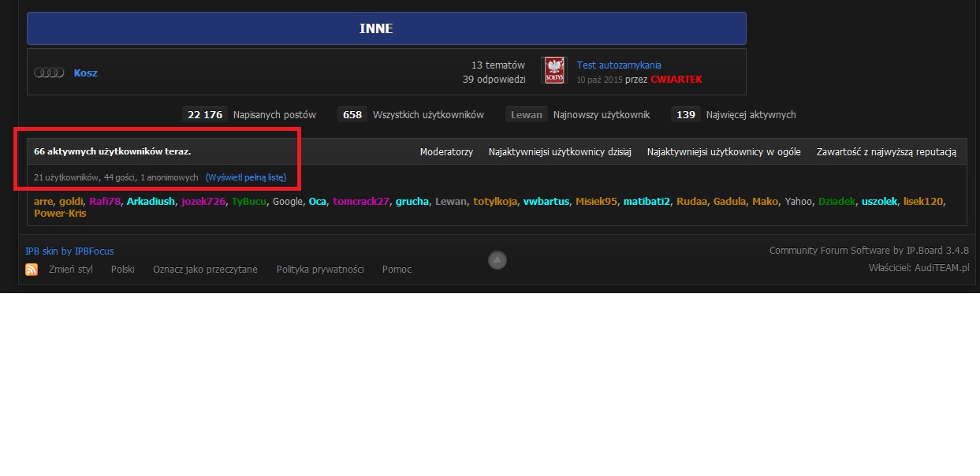
Task: Open newest member Lewan's profile badge
Action: point(526,115)
